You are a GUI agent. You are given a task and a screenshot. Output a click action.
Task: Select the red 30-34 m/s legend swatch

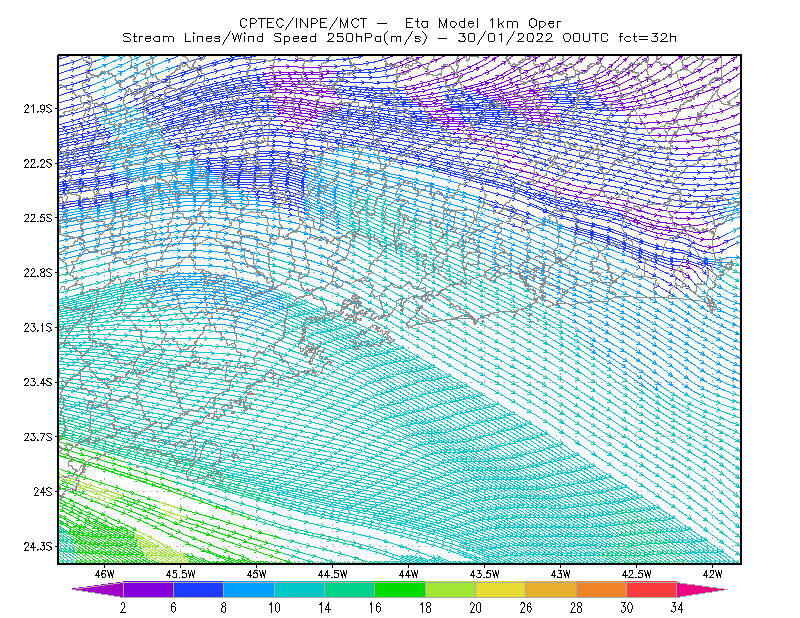click(x=652, y=589)
